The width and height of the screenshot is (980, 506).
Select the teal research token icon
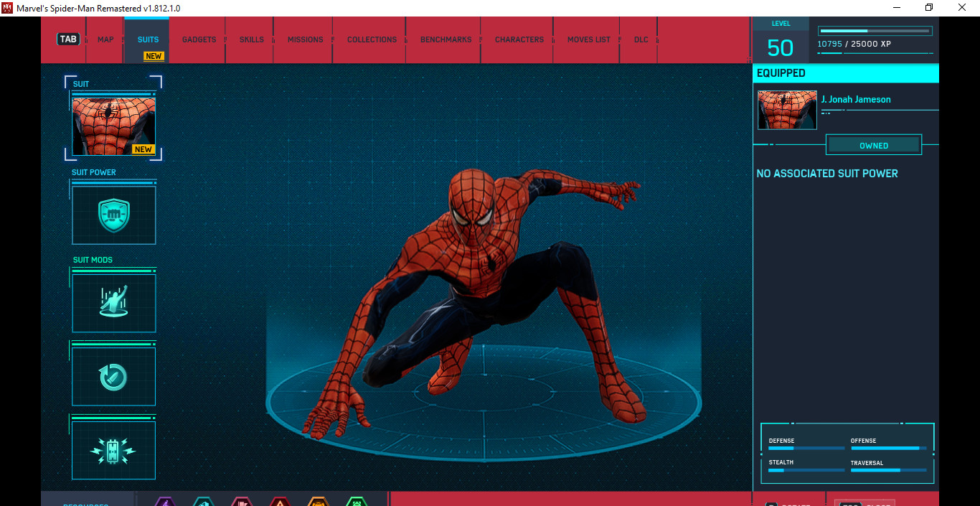(203, 501)
